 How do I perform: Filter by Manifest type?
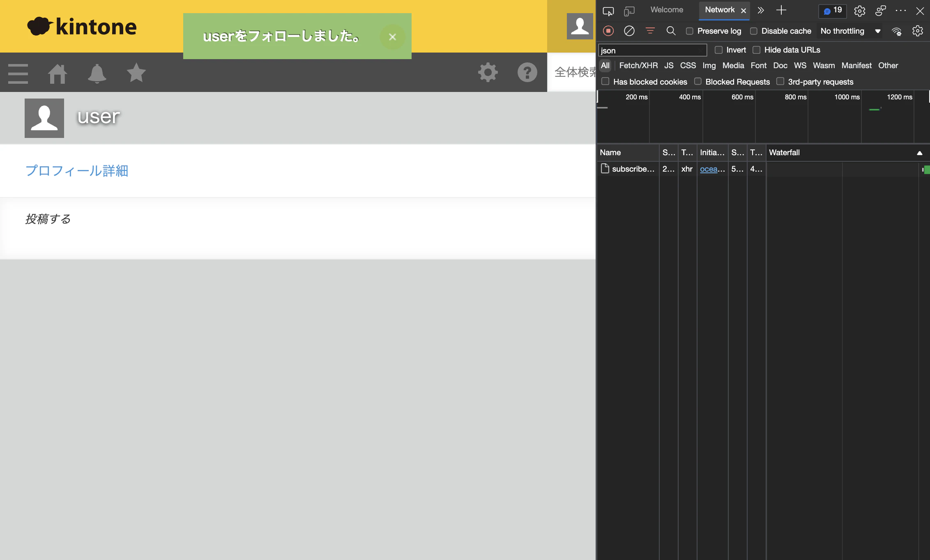856,66
